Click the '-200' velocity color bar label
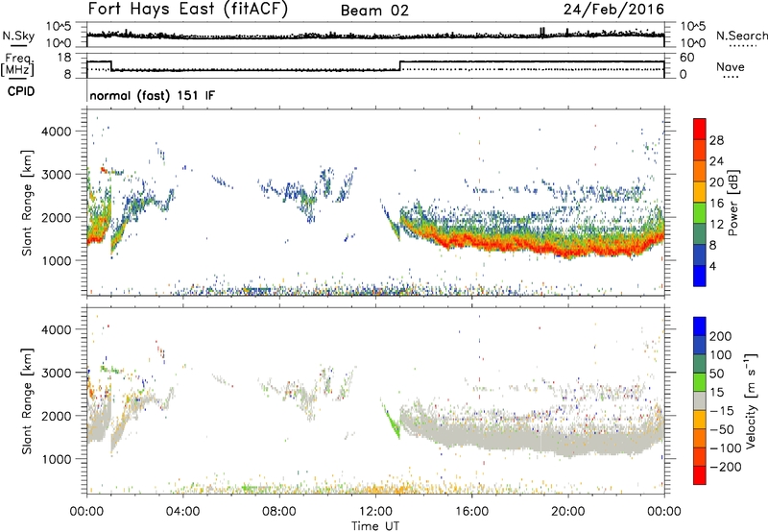 point(725,467)
